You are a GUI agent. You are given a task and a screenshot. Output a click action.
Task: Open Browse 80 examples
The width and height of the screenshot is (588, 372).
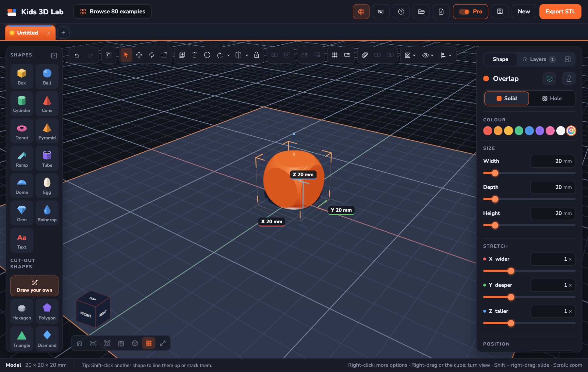coord(112,12)
